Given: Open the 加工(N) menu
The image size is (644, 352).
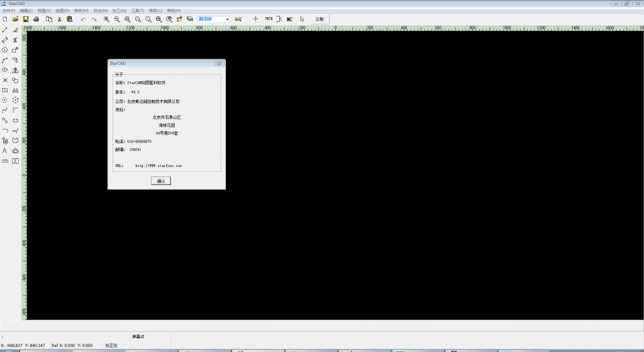Looking at the screenshot, I should [119, 11].
